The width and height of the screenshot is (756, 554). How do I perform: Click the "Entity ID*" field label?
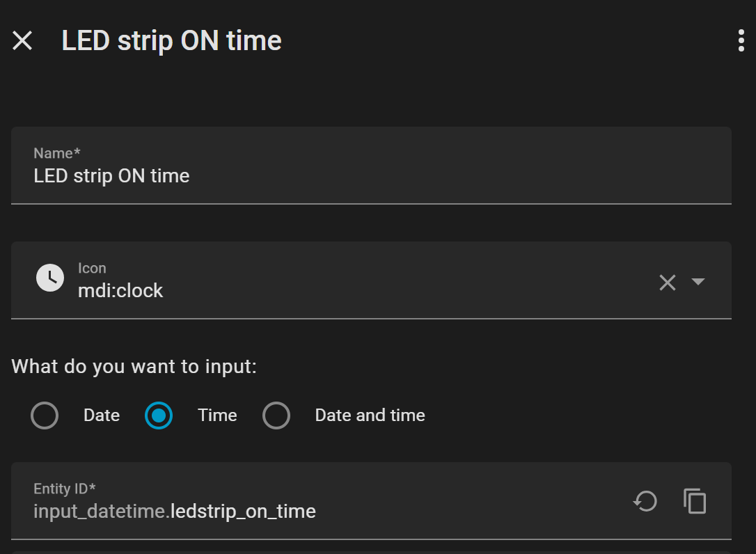(65, 489)
